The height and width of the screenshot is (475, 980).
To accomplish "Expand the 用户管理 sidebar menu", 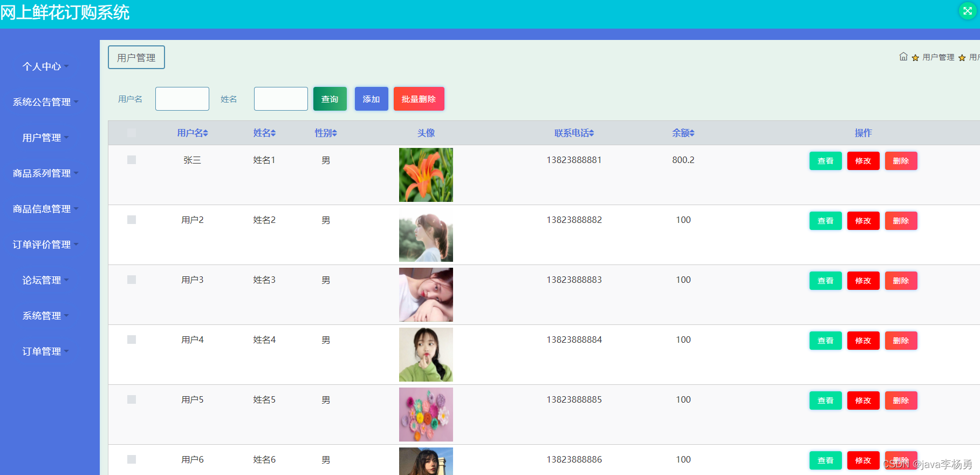I will [x=46, y=138].
